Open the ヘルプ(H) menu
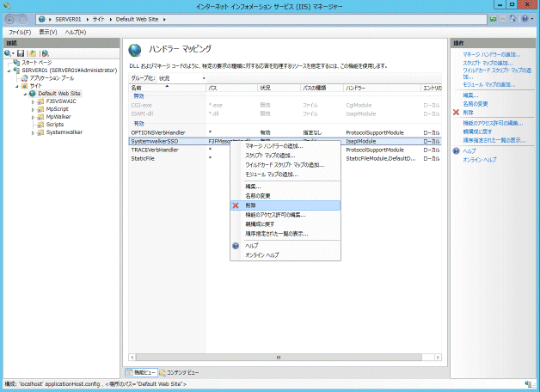Viewport: 540px width, 392px height. pyautogui.click(x=76, y=32)
